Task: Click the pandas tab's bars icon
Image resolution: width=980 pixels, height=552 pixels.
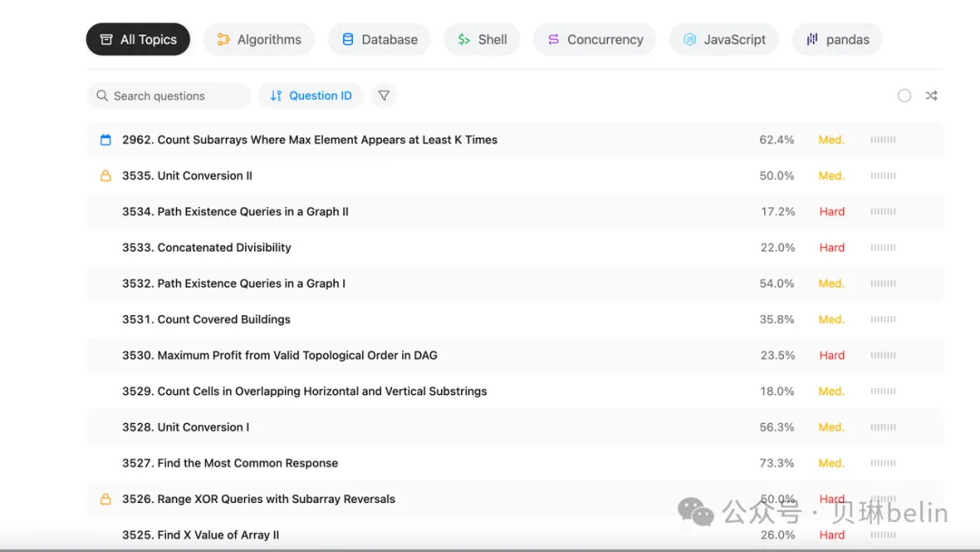Action: point(812,39)
